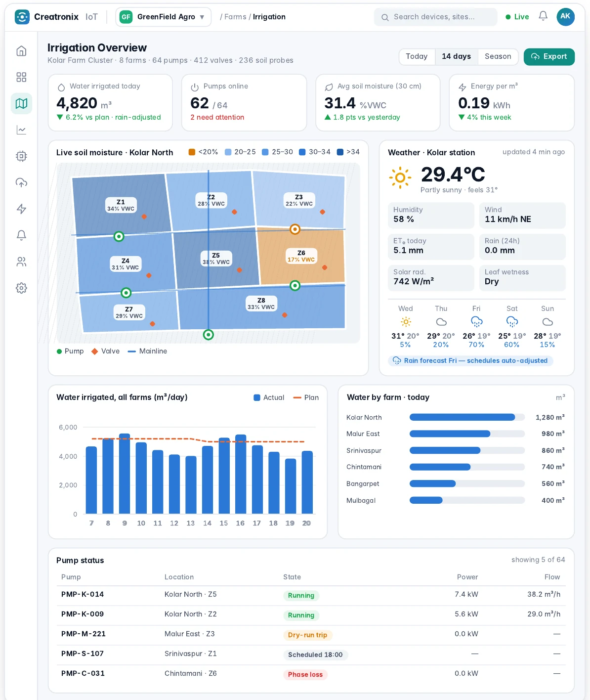Image resolution: width=590 pixels, height=700 pixels.
Task: Click the Phase loss status badge
Action: point(305,675)
